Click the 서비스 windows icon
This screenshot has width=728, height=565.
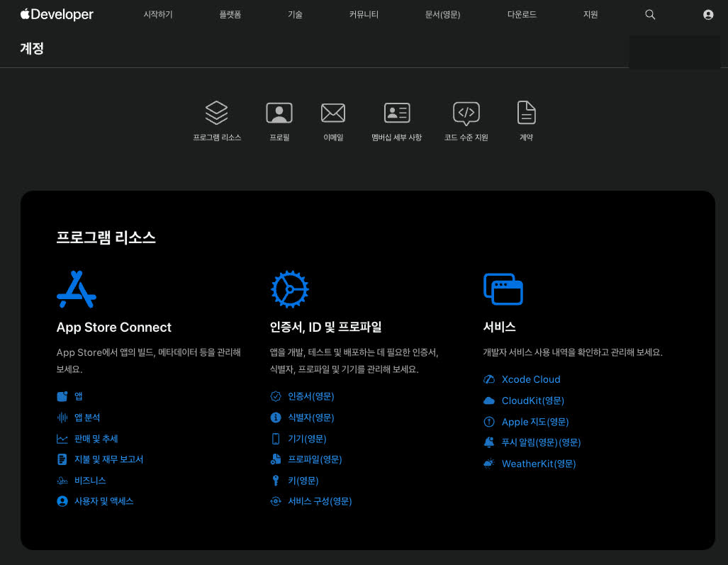click(x=503, y=289)
